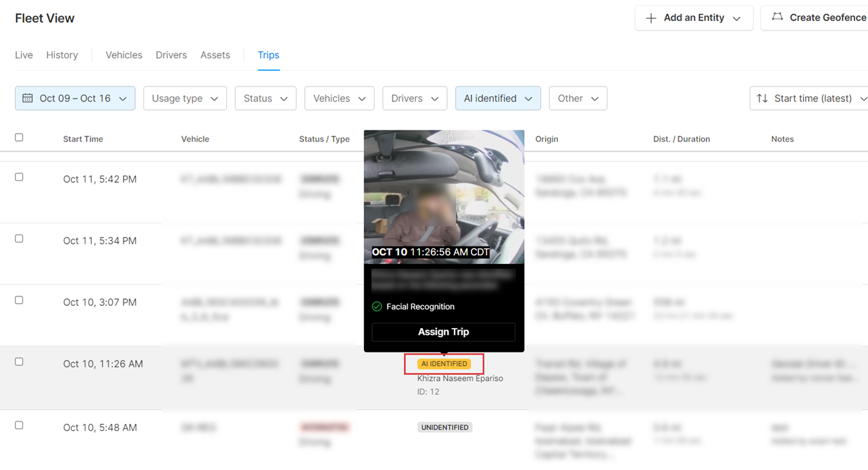868x470 pixels.
Task: Click the Vehicle column header
Action: point(195,139)
